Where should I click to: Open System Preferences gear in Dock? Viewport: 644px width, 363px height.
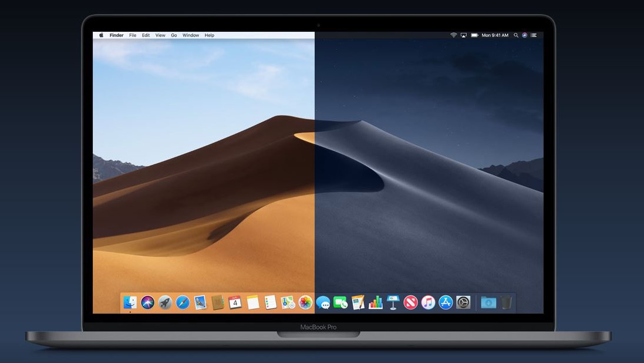point(463,302)
